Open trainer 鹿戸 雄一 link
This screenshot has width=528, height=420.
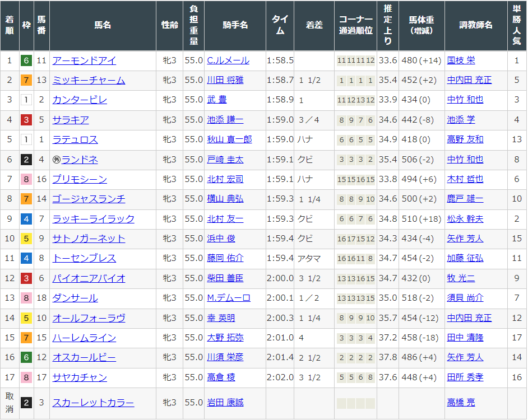point(465,199)
